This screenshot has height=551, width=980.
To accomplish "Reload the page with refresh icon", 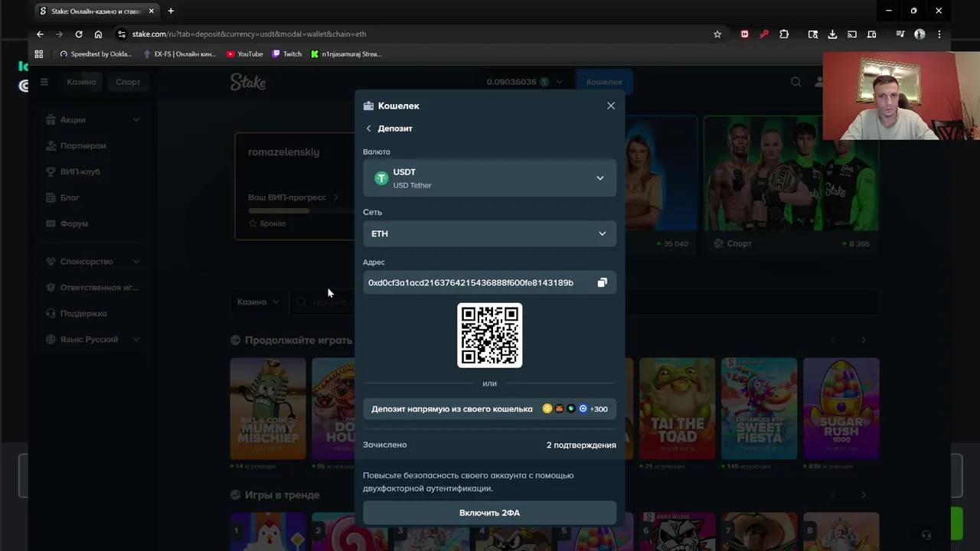I will point(79,34).
